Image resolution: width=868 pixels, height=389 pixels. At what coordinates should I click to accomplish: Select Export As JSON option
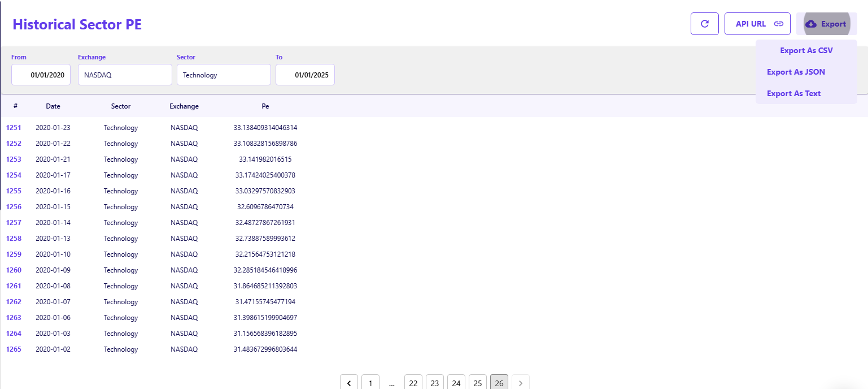[796, 72]
